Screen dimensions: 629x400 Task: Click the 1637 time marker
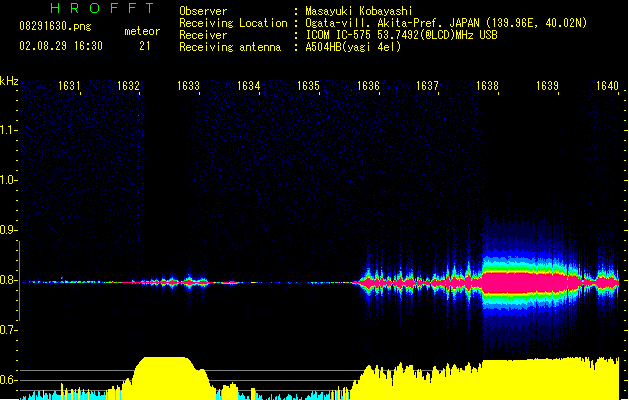tap(427, 86)
